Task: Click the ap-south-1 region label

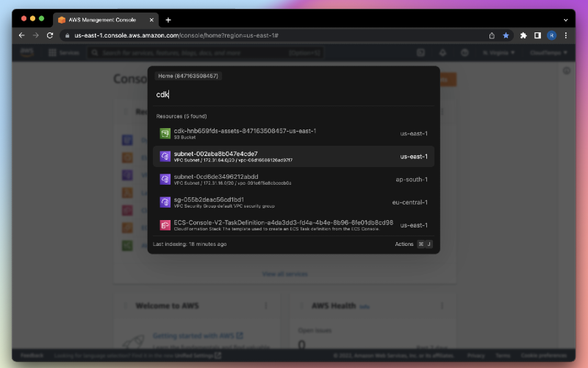Action: [x=412, y=180]
